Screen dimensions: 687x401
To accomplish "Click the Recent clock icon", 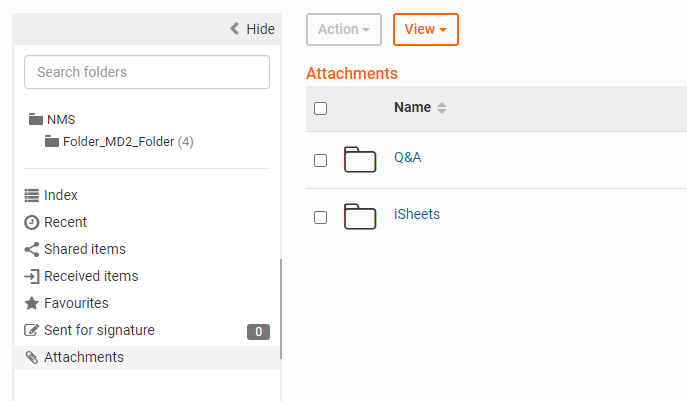I will pos(32,222).
